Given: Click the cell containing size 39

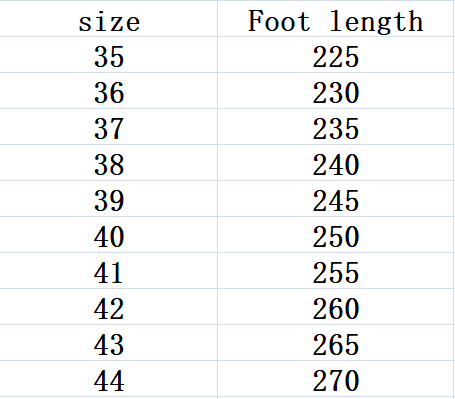Looking at the screenshot, I should tap(109, 199).
